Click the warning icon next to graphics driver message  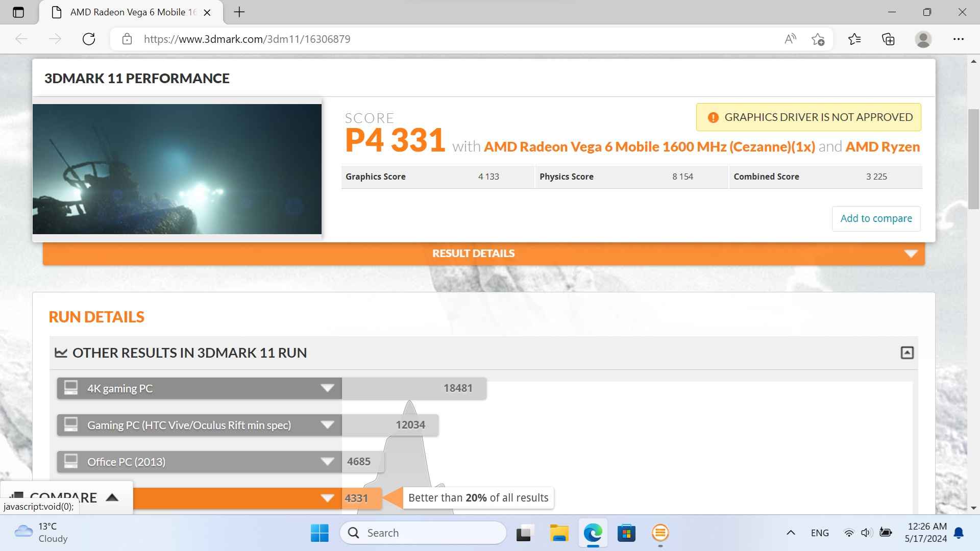pyautogui.click(x=713, y=117)
